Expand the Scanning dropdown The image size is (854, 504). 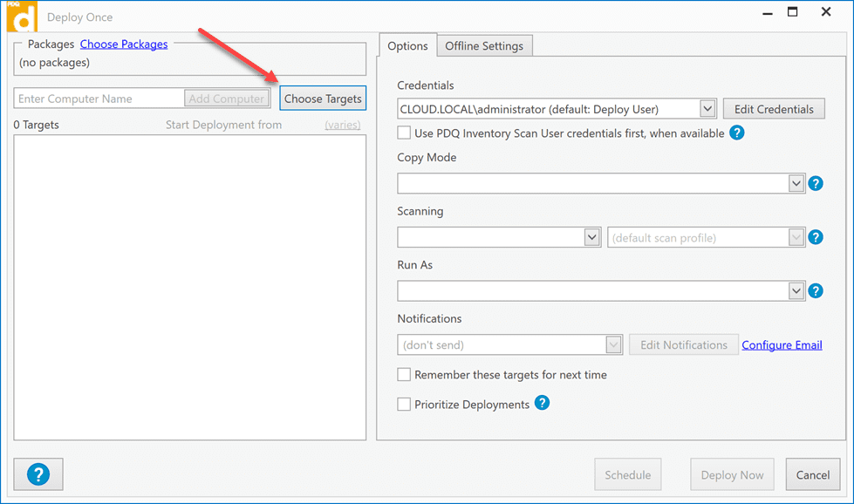[592, 237]
